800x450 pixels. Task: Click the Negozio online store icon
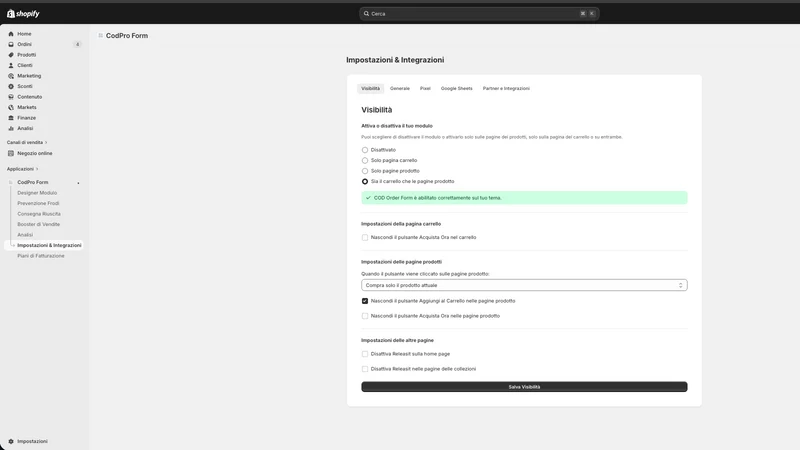coord(11,153)
